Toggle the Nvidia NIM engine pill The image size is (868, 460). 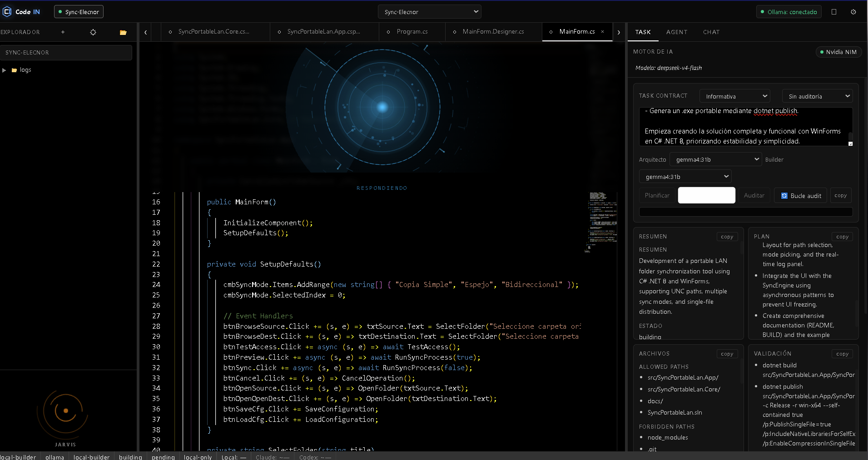click(x=838, y=52)
